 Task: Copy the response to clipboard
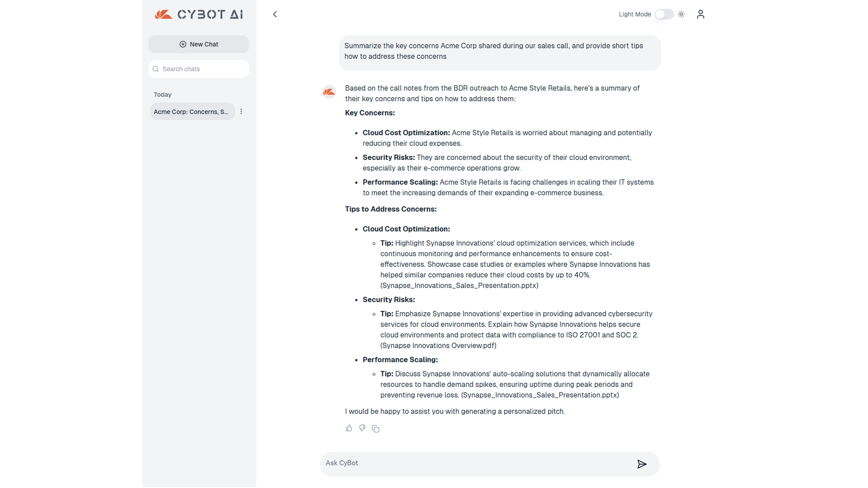click(x=375, y=429)
